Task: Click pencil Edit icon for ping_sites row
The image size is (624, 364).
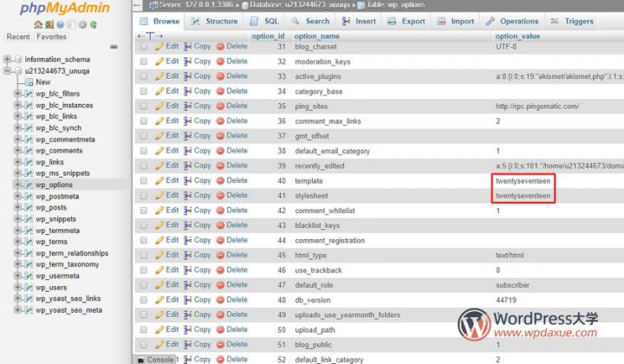Action: tap(159, 107)
